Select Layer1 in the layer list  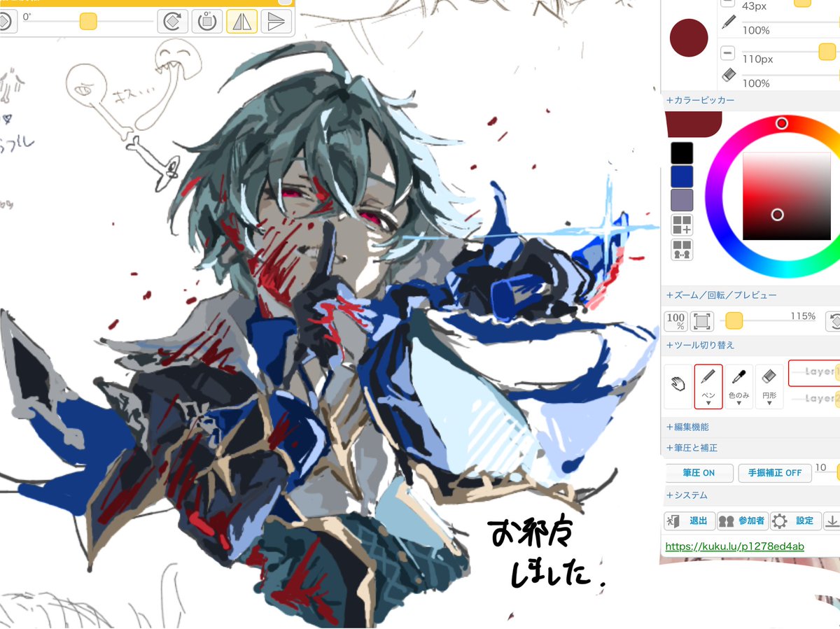814,373
